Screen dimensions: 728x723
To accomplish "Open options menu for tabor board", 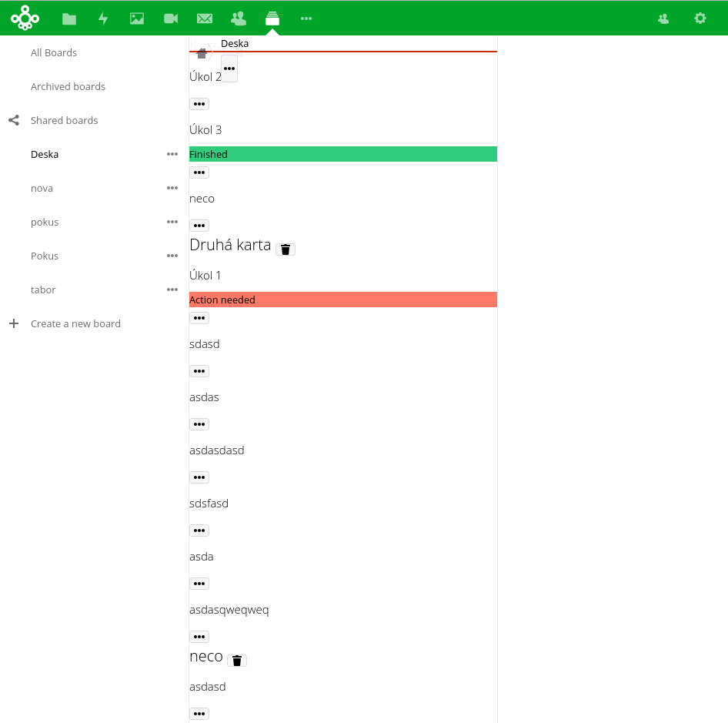I will [172, 290].
